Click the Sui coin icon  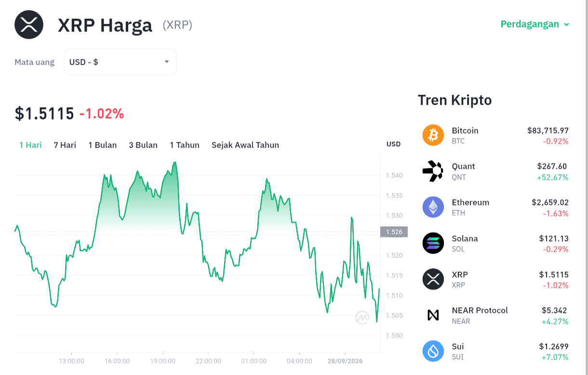tap(433, 351)
